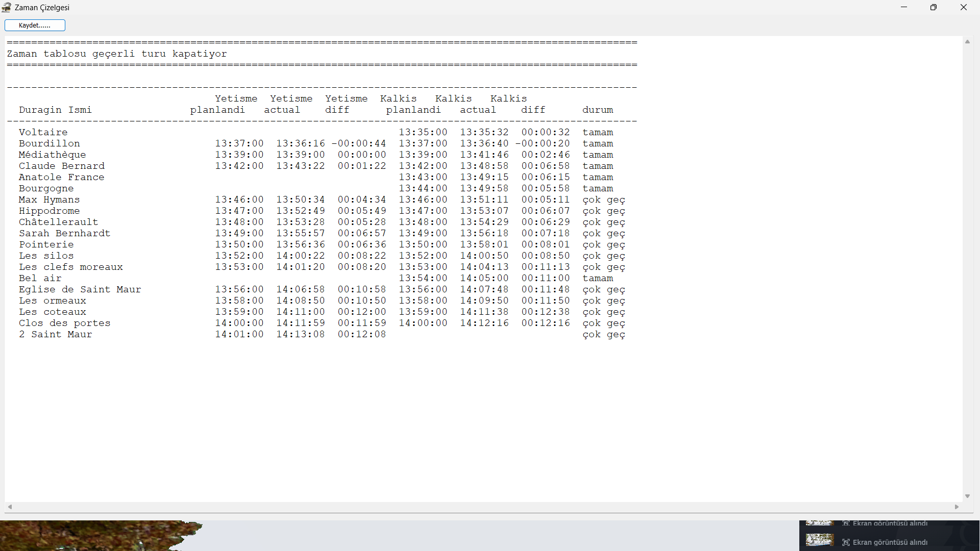980x551 pixels.
Task: Click the Kaydet save button
Action: [35, 25]
